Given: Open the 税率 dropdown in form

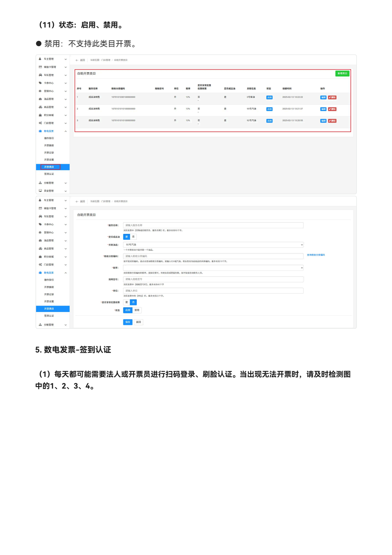Looking at the screenshot, I should tap(213, 268).
